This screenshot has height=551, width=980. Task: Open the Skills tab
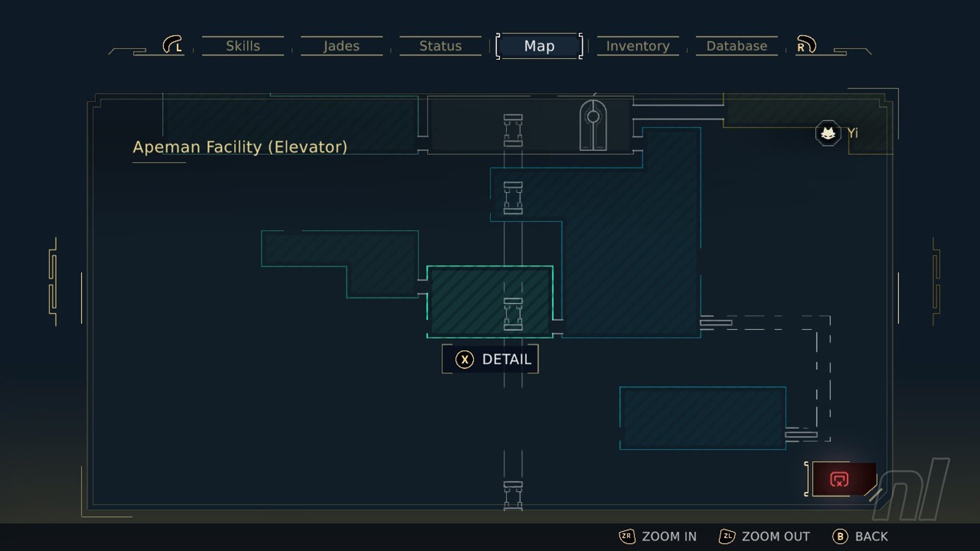point(243,46)
